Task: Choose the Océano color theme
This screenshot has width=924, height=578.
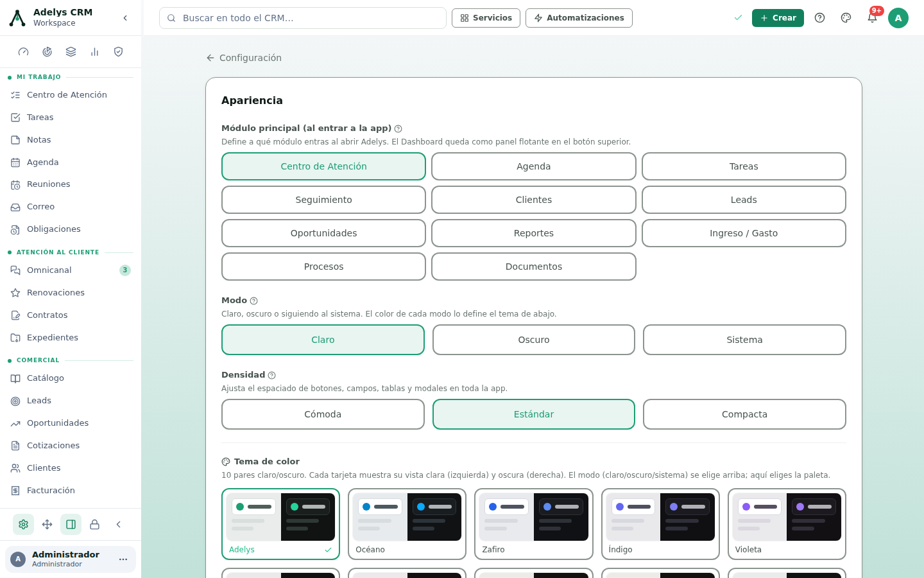Action: click(407, 524)
